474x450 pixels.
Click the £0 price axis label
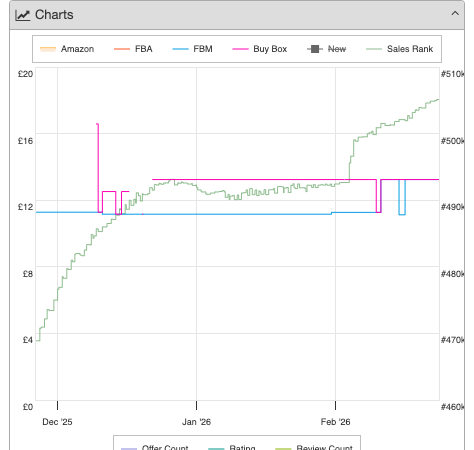coord(28,407)
